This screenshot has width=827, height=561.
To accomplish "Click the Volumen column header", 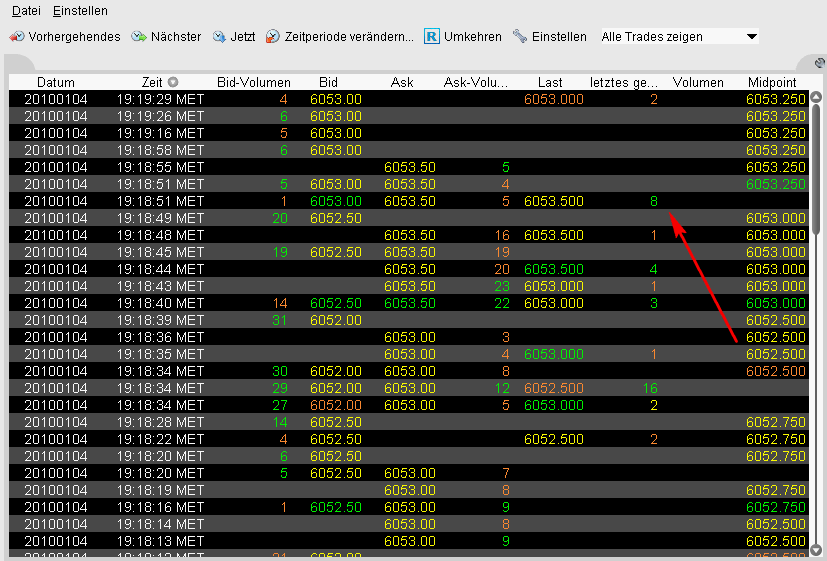I will (698, 82).
